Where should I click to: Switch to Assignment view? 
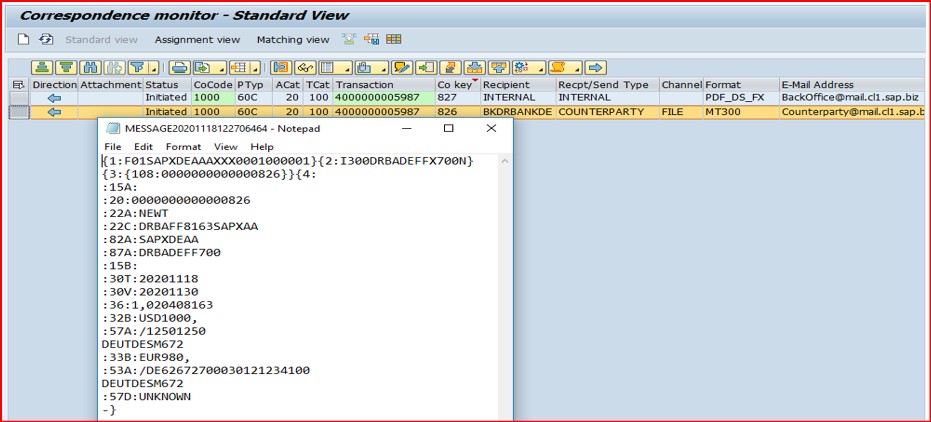197,40
